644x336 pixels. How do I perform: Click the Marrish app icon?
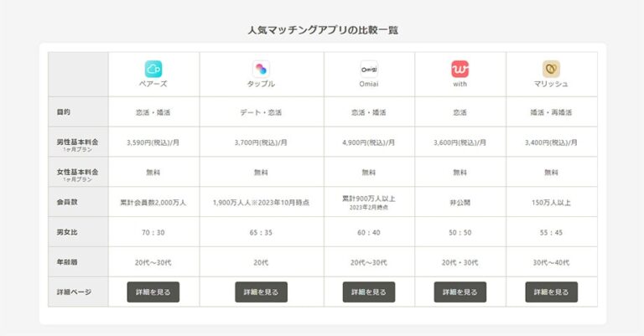pos(551,69)
